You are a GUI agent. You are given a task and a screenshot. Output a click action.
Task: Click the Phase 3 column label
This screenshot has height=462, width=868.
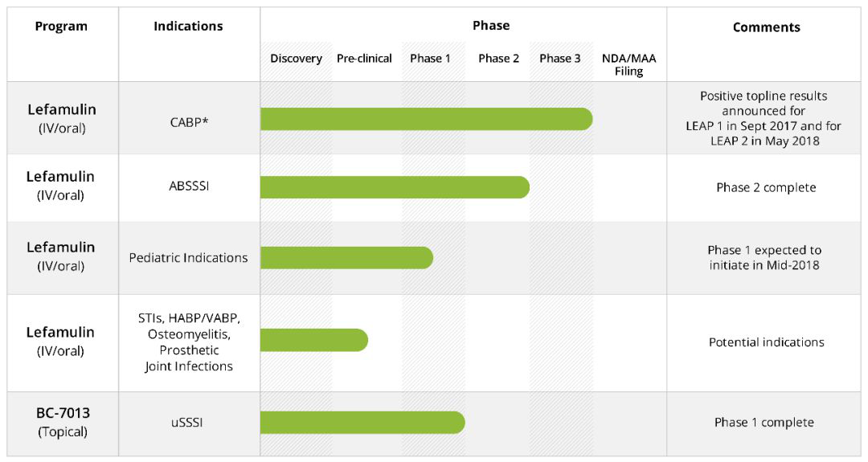[x=560, y=59]
